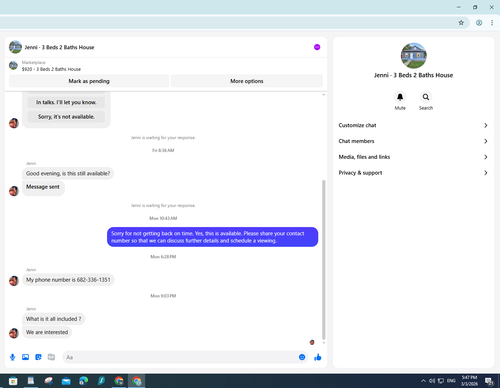Expand the Customize chat section
Viewport: 500px width, 388px height.
click(x=413, y=125)
